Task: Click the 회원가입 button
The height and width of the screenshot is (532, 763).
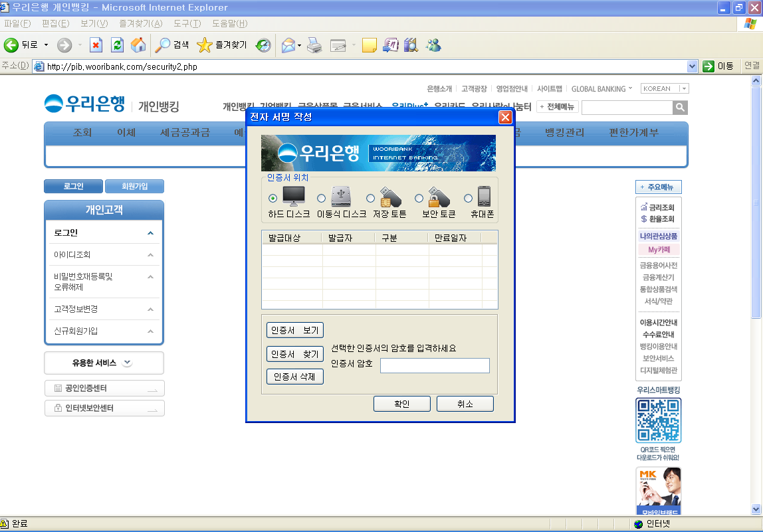Action: click(134, 186)
